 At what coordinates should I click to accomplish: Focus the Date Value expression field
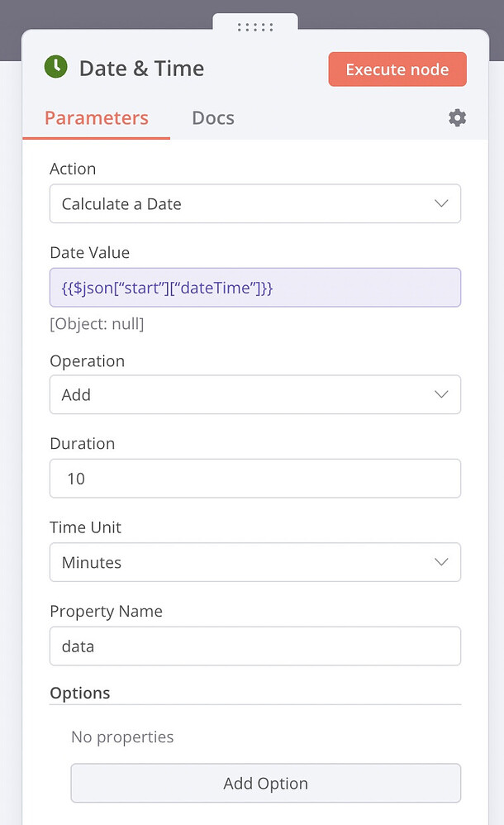[255, 288]
